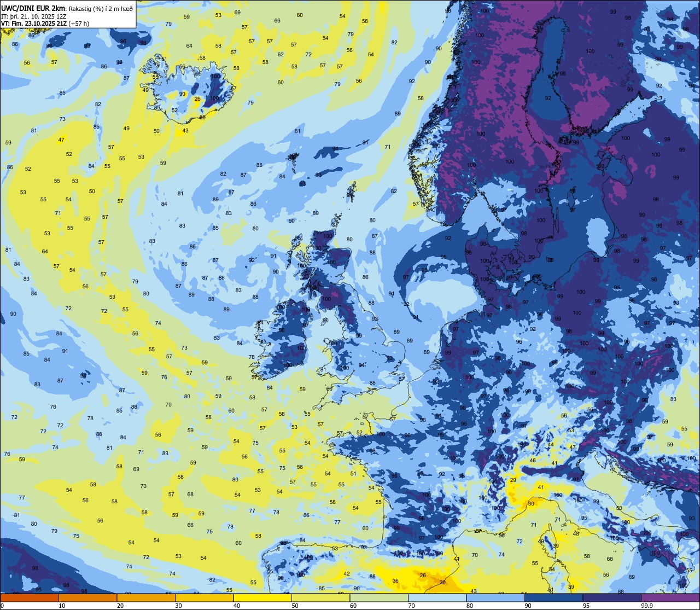The width and height of the screenshot is (700, 610).
Task: Click the 70–80 light blue legend swatch
Action: pos(437,597)
